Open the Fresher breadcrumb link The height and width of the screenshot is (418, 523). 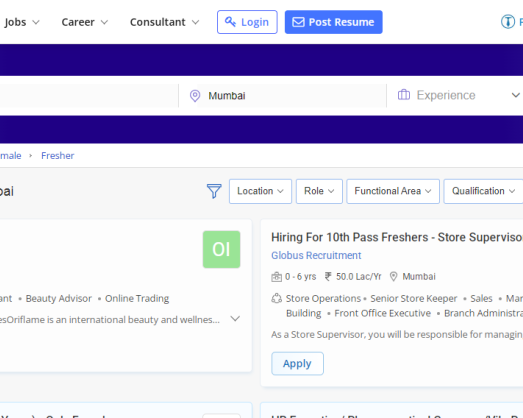click(57, 156)
